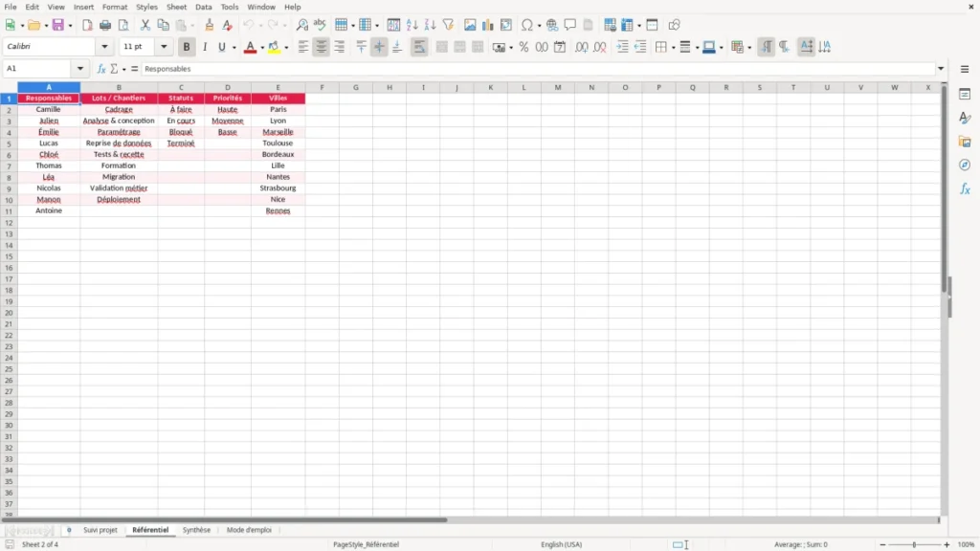
Task: Switch to the Mode d'emploi sheet tab
Action: point(249,530)
